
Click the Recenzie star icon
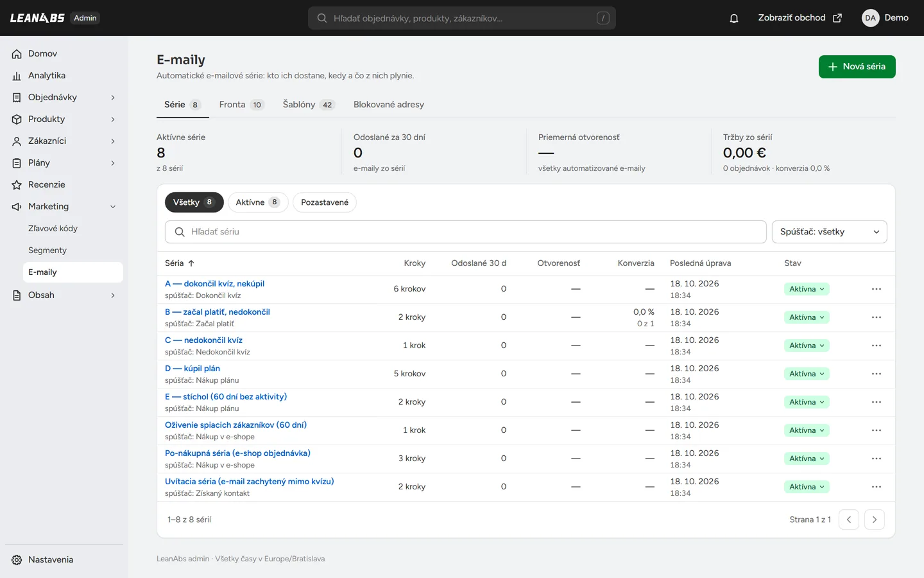17,185
